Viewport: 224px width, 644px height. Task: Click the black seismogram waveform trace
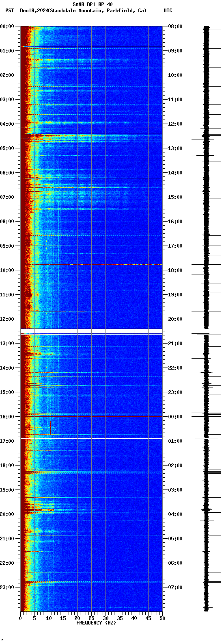[x=207, y=319]
